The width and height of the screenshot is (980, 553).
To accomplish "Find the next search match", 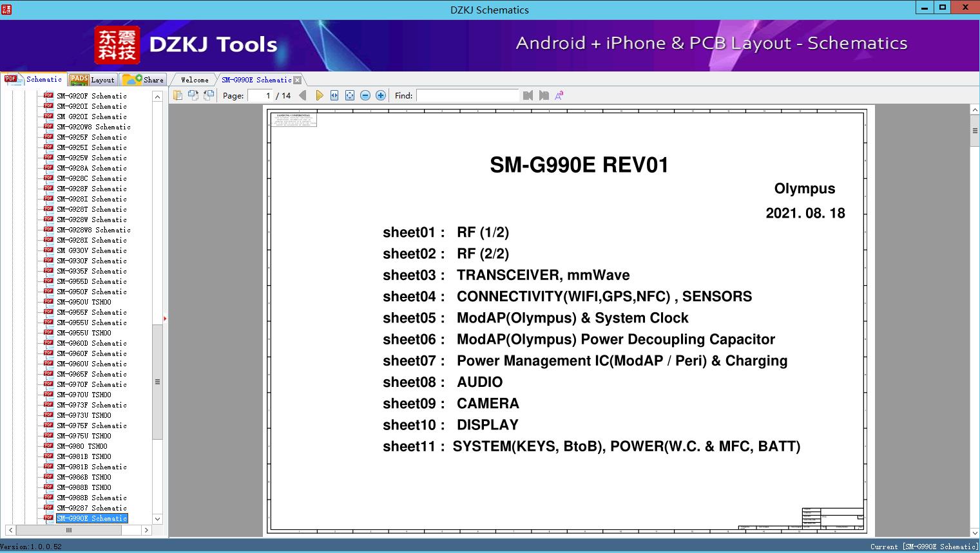I will pyautogui.click(x=544, y=95).
